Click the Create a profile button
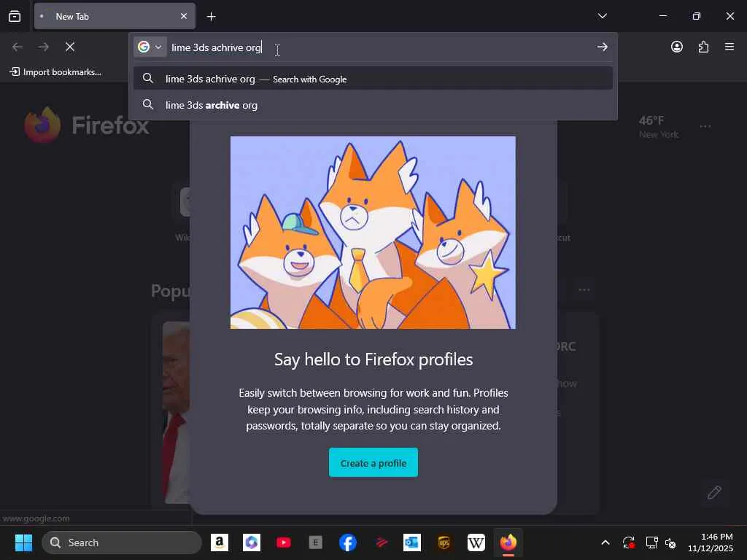 (x=373, y=462)
